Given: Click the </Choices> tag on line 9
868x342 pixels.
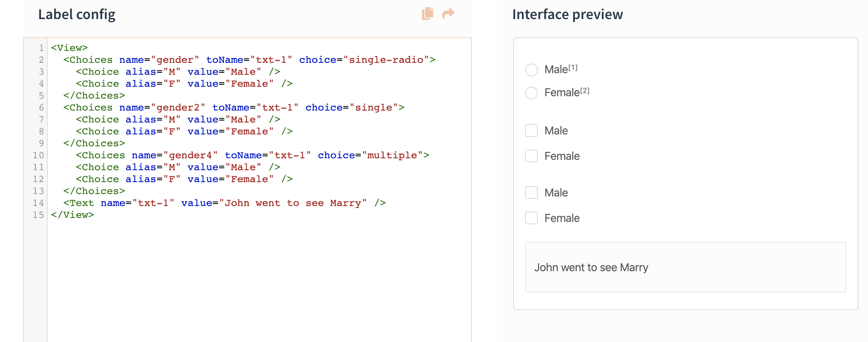Looking at the screenshot, I should click(x=94, y=143).
